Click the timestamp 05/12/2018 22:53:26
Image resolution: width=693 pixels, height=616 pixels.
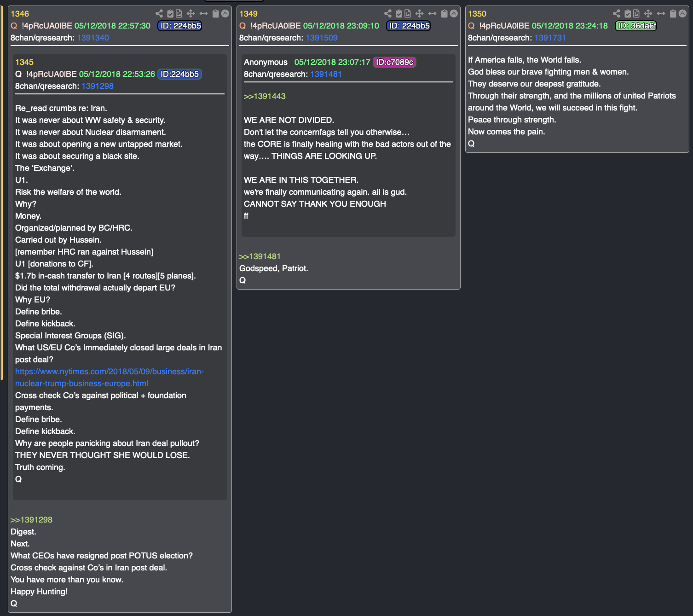pos(117,74)
